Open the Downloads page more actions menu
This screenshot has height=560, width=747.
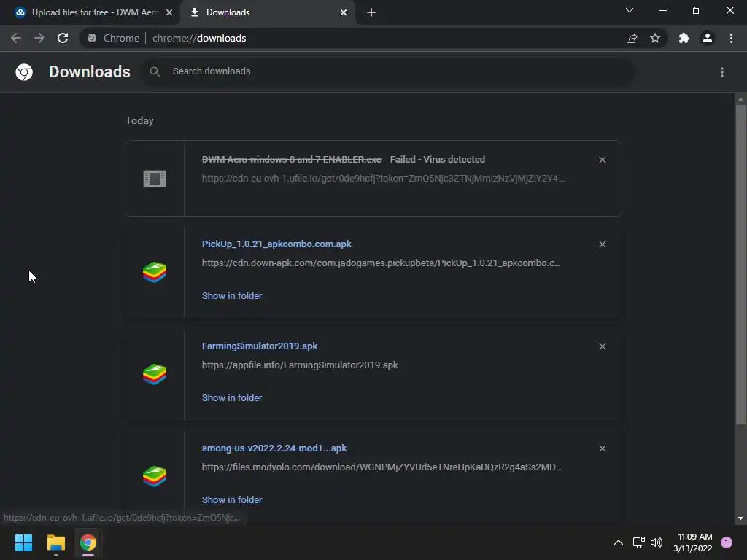(x=722, y=72)
